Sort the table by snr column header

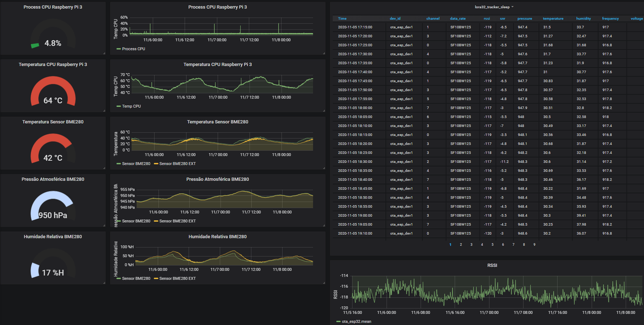click(503, 19)
